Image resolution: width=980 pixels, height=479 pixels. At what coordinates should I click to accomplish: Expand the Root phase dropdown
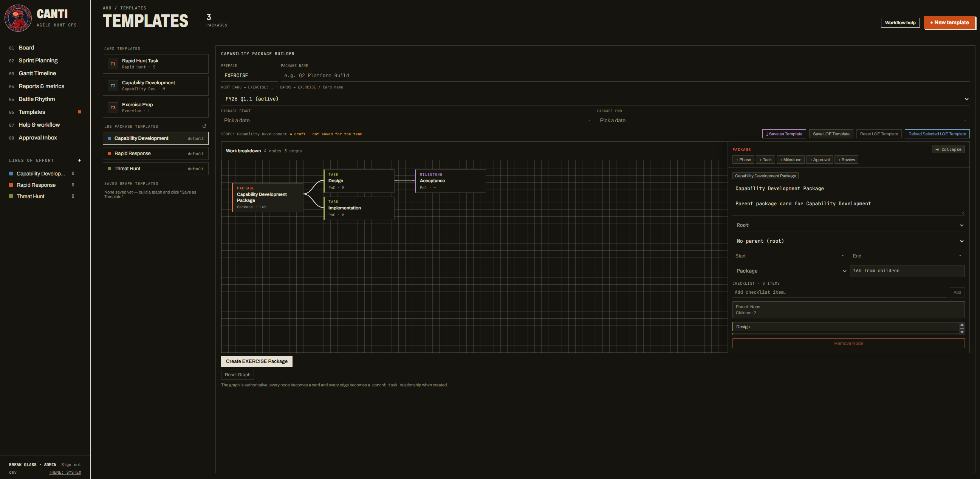coord(848,225)
